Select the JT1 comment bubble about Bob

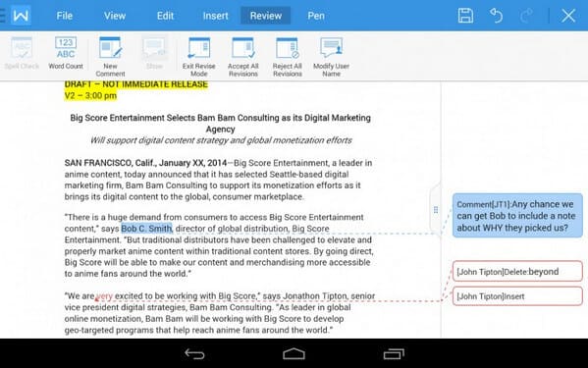pyautogui.click(x=517, y=216)
